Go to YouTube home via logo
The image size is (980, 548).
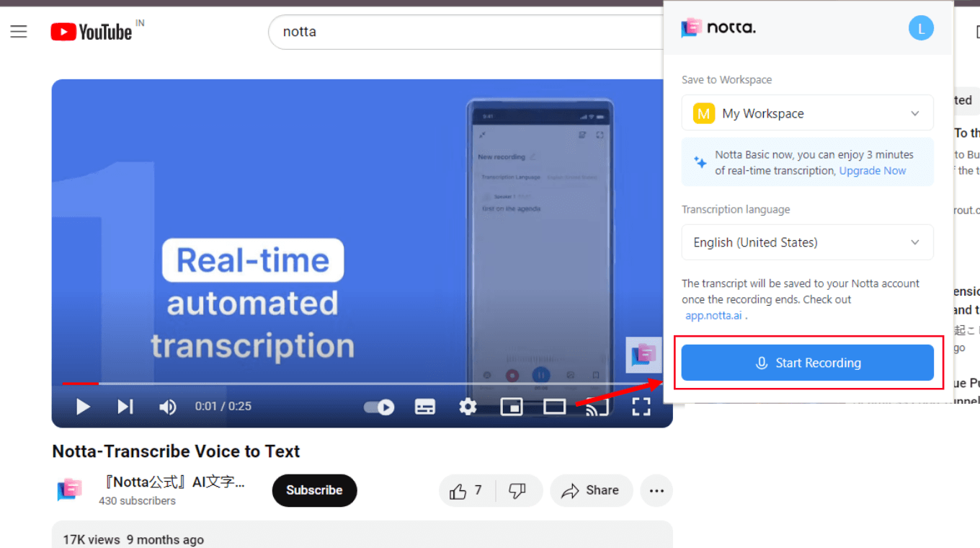coord(92,32)
